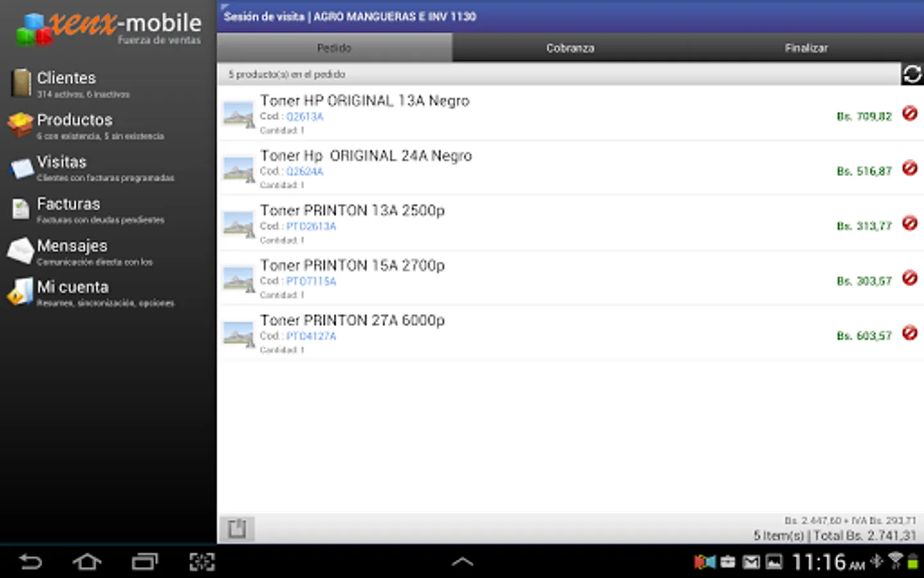Click the Clientes book icon
Viewport: 924px width, 578px height.
(21, 83)
